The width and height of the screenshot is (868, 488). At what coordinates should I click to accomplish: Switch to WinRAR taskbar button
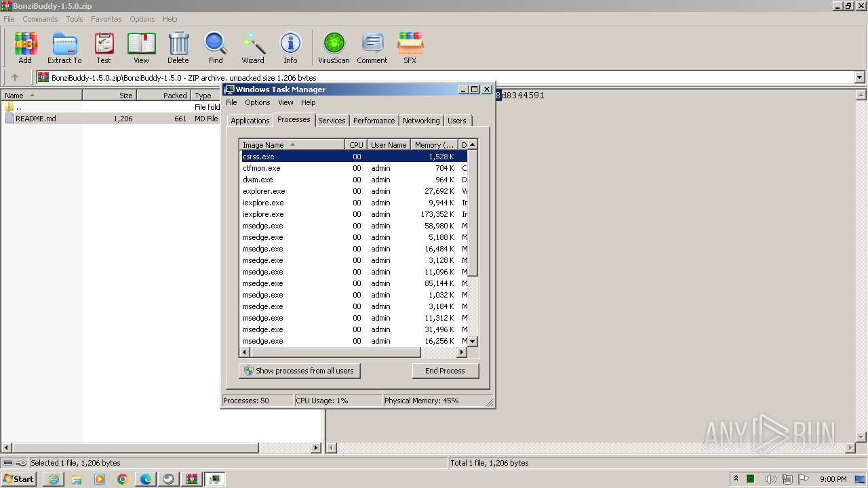pos(192,479)
